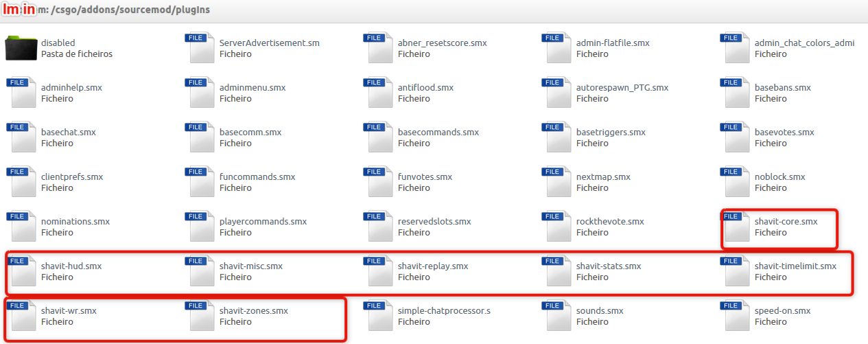The image size is (868, 344).
Task: Click the basetriggers.smx file icon
Action: point(556,137)
